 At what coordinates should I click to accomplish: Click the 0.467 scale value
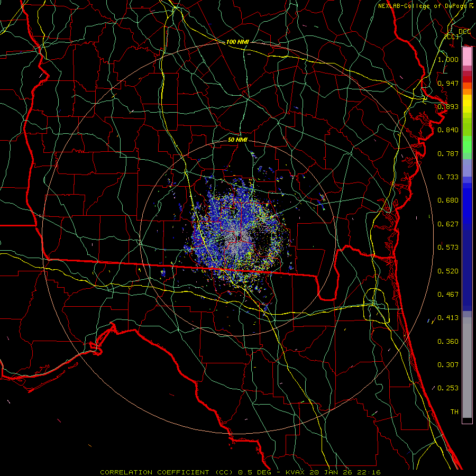coord(448,295)
